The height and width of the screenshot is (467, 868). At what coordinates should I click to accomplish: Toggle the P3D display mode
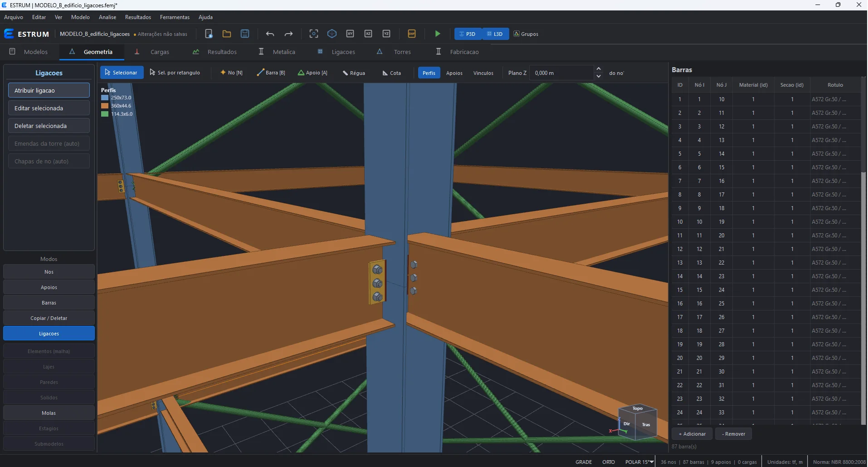(468, 34)
